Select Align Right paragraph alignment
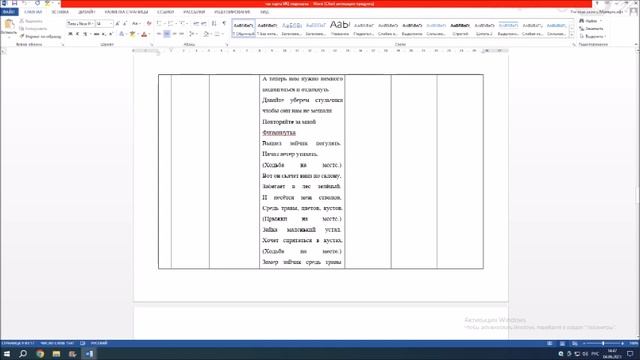Viewport: 640px width, 360px height. [x=174, y=34]
